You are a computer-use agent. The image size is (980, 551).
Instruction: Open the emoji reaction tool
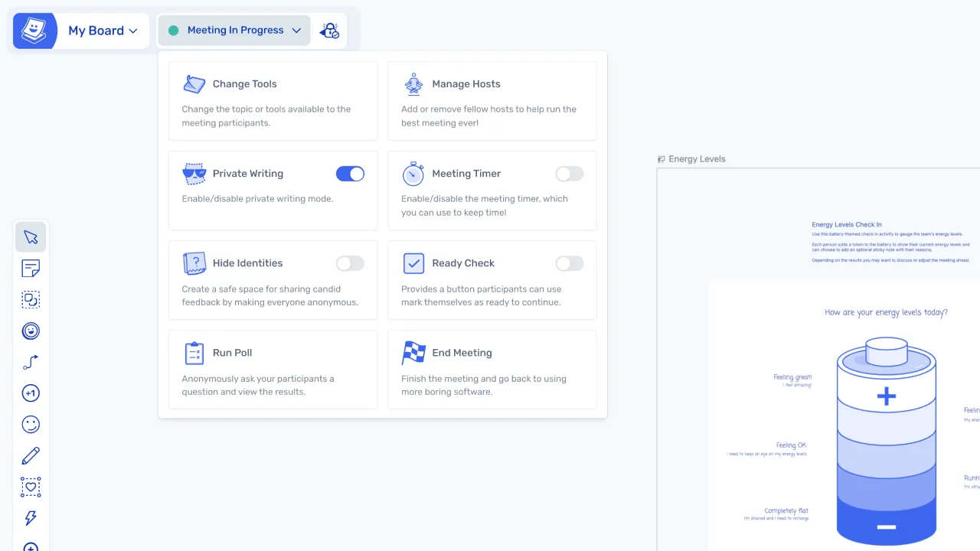coord(31,424)
